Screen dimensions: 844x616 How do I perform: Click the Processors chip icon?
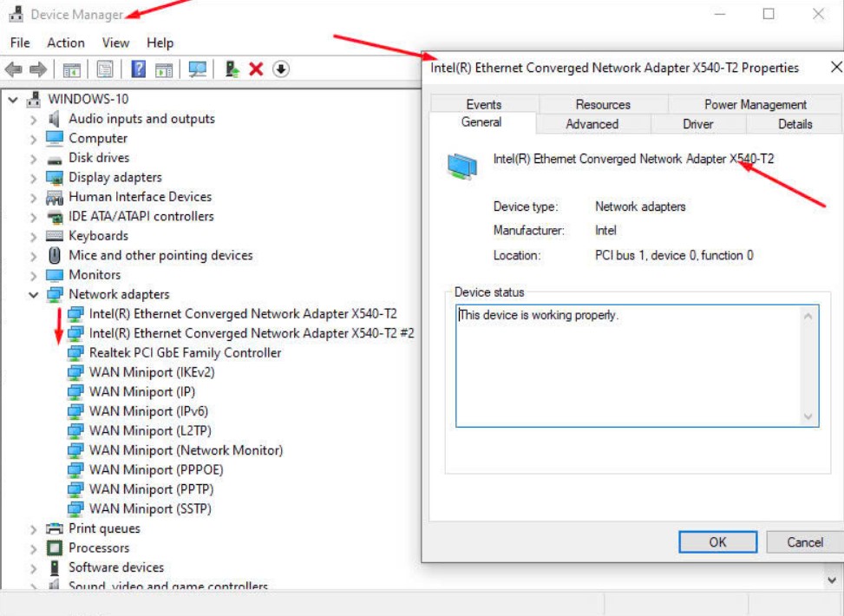coord(55,548)
